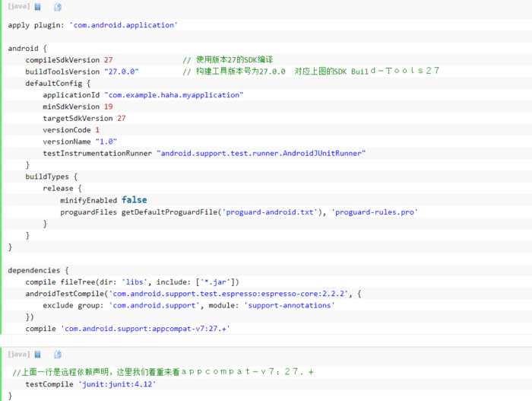This screenshot has width=532, height=401.
Task: Click the proguardFiles keyword
Action: 89,212
